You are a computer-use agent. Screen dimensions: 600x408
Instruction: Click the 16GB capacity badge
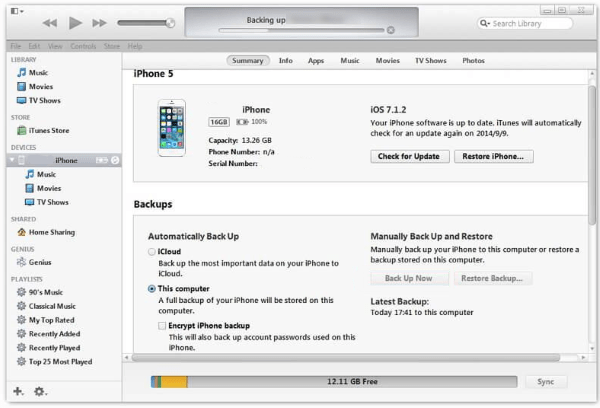[219, 122]
